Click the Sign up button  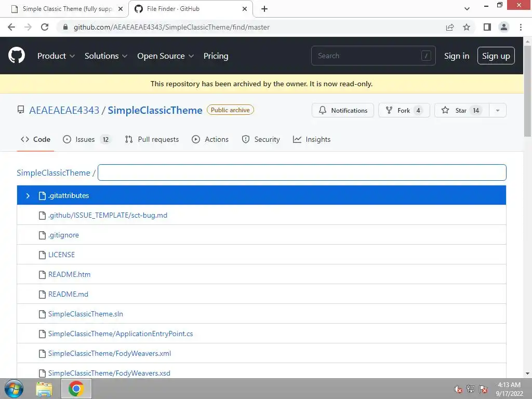tap(496, 56)
